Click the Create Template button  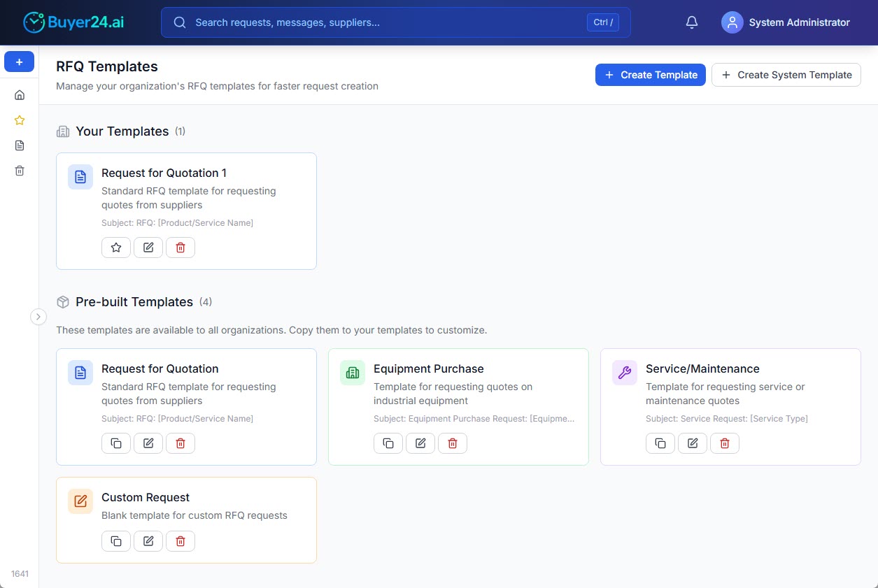pos(650,75)
